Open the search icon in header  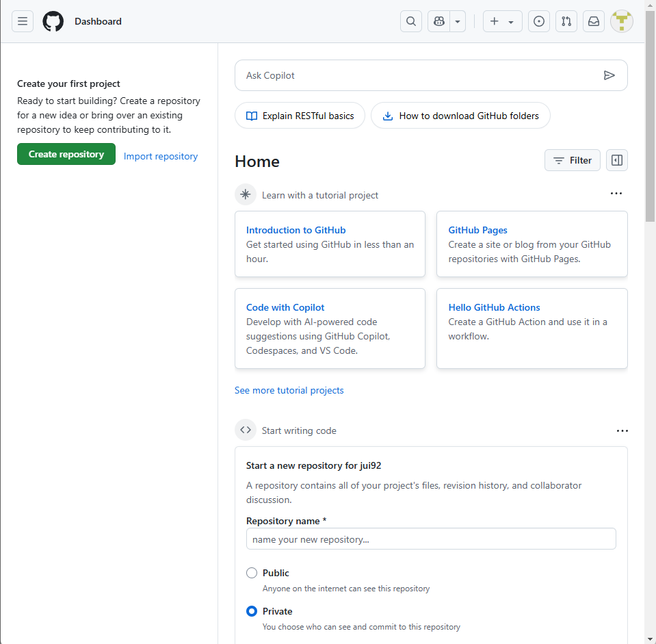411,21
